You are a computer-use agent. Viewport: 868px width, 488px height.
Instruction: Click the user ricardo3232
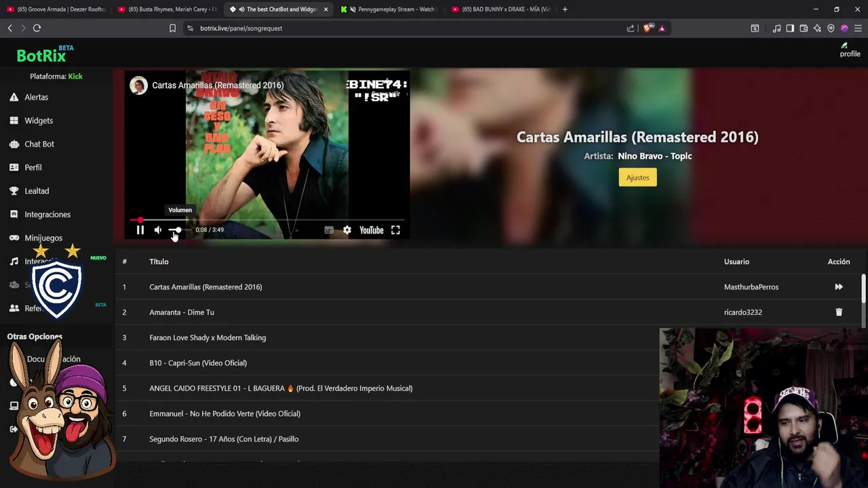click(743, 312)
